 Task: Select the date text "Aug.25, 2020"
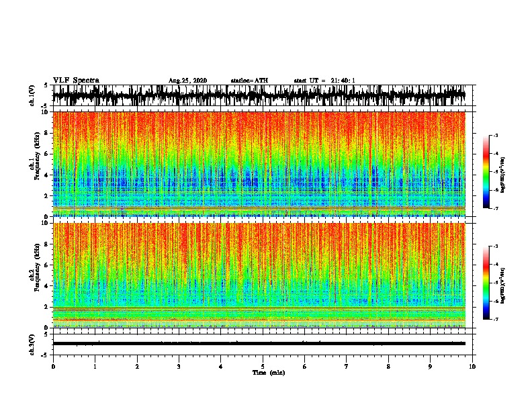pyautogui.click(x=187, y=81)
